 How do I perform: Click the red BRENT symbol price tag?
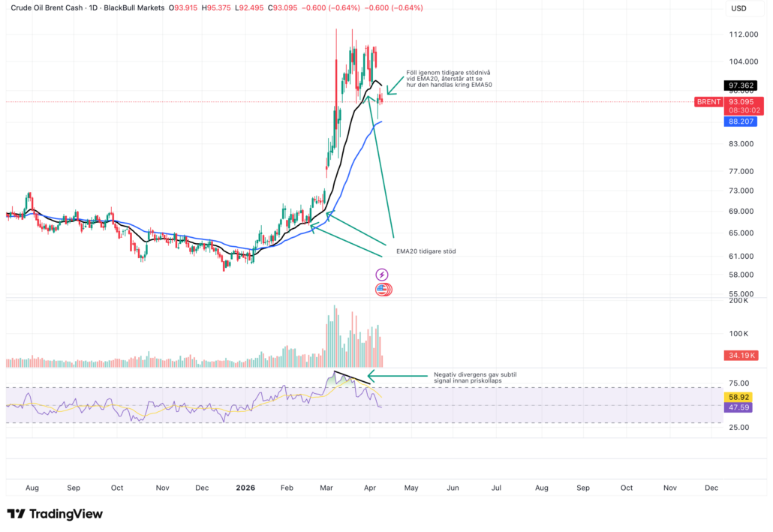point(708,101)
